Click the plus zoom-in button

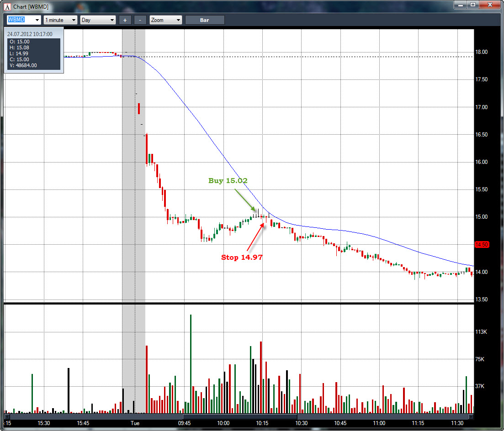125,20
